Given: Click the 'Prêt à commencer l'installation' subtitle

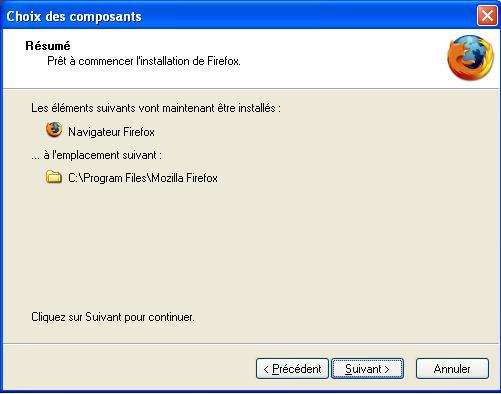Looking at the screenshot, I should click(x=144, y=61).
